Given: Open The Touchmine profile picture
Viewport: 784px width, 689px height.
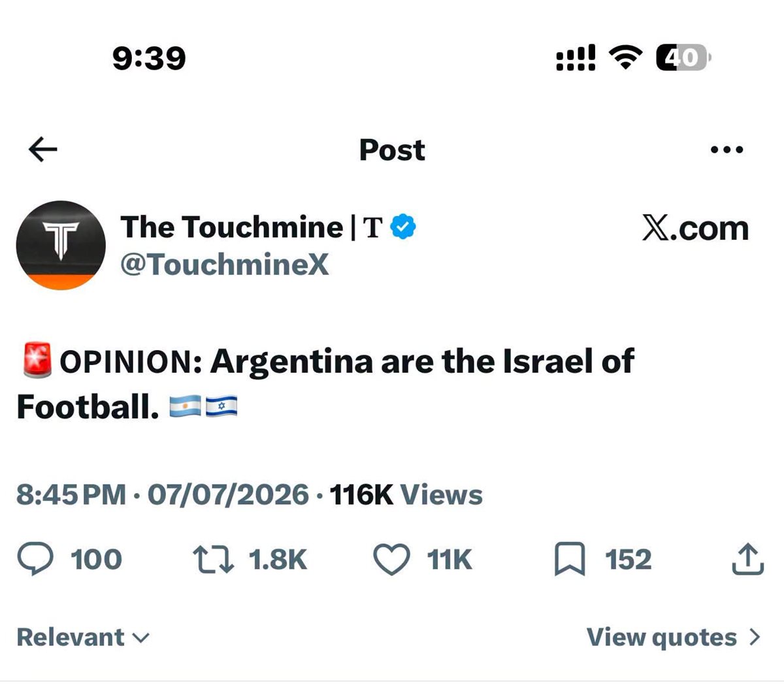Looking at the screenshot, I should tap(61, 245).
